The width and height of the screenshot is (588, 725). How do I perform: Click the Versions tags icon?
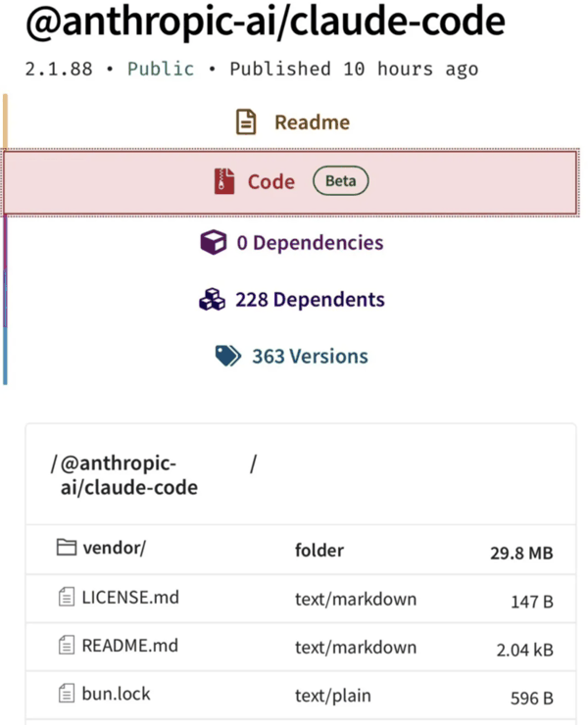point(227,357)
